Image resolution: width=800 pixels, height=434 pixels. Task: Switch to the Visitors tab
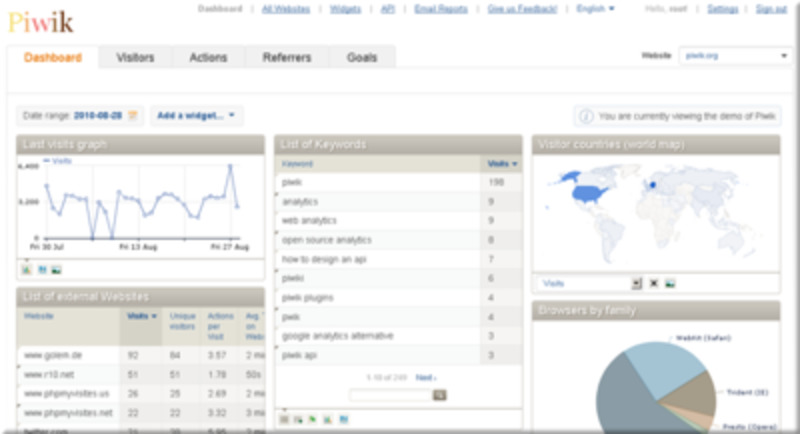point(135,57)
